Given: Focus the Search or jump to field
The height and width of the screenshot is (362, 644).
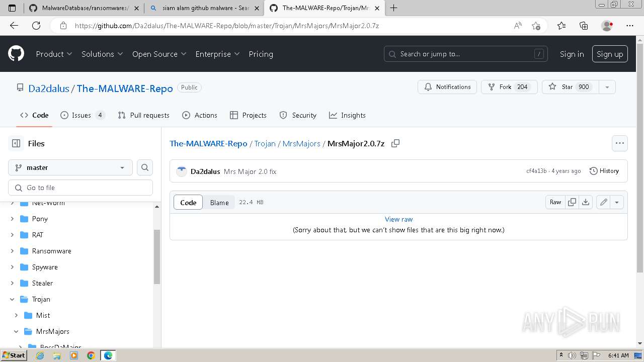Looking at the screenshot, I should [466, 54].
